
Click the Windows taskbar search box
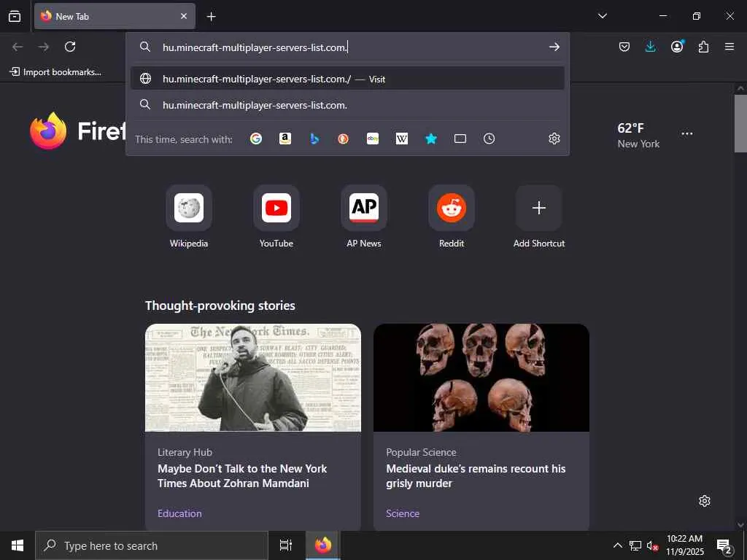point(152,545)
